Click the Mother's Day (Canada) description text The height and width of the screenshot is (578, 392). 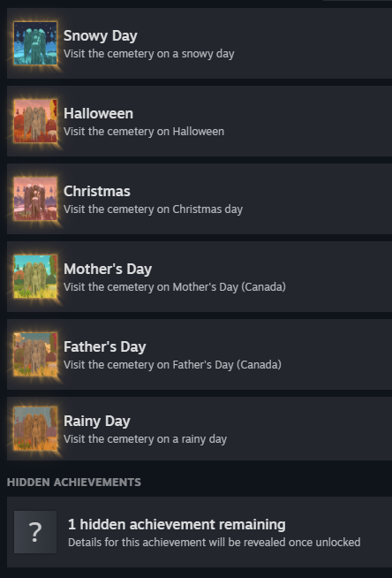pos(175,287)
